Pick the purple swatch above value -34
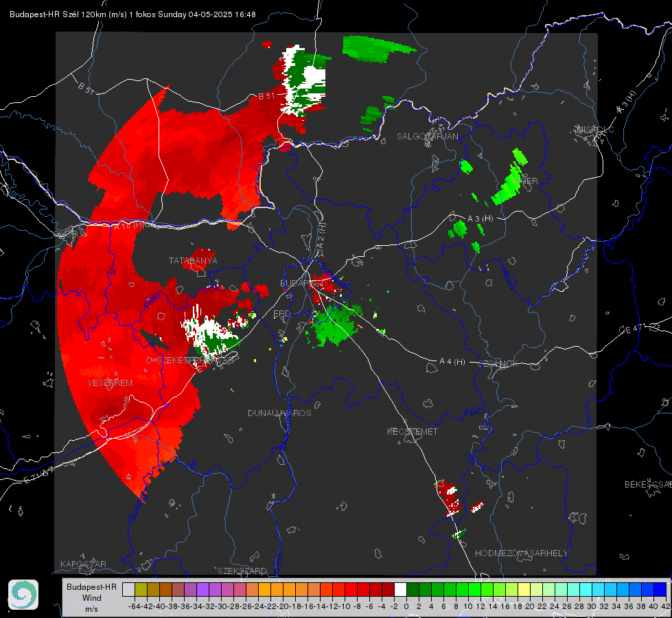 pyautogui.click(x=202, y=589)
